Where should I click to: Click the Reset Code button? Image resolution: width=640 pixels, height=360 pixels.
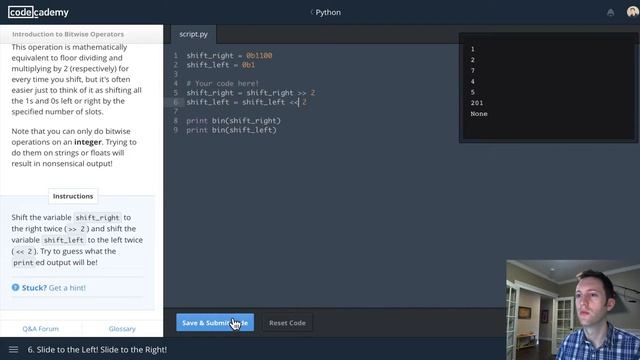(287, 322)
